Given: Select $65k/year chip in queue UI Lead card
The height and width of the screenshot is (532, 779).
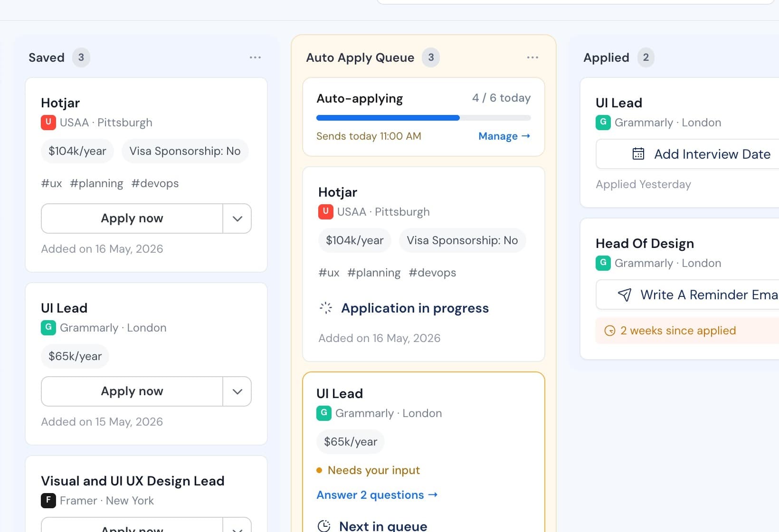Looking at the screenshot, I should click(351, 442).
